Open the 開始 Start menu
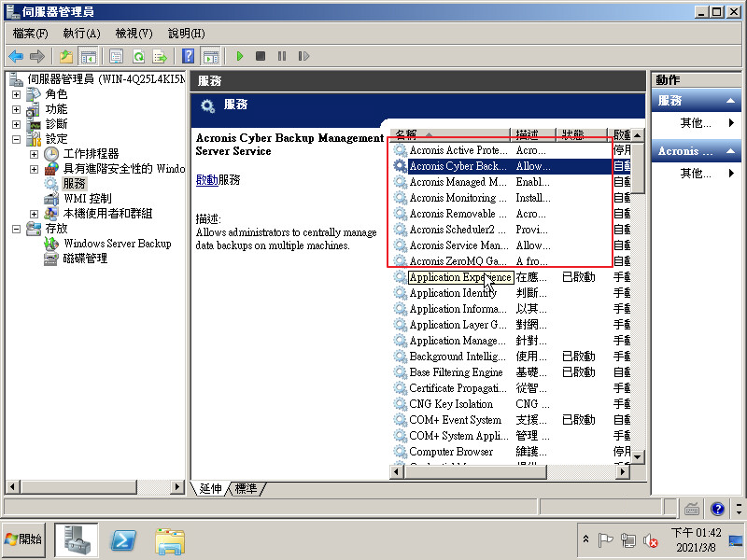 23,539
